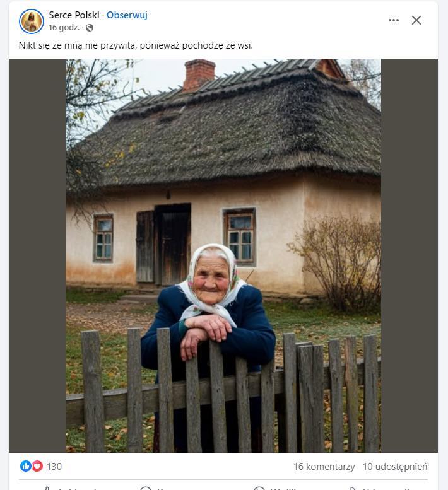Viewport: 448px width, 490px height.
Task: Click the globe public-audience icon
Action: [x=90, y=28]
